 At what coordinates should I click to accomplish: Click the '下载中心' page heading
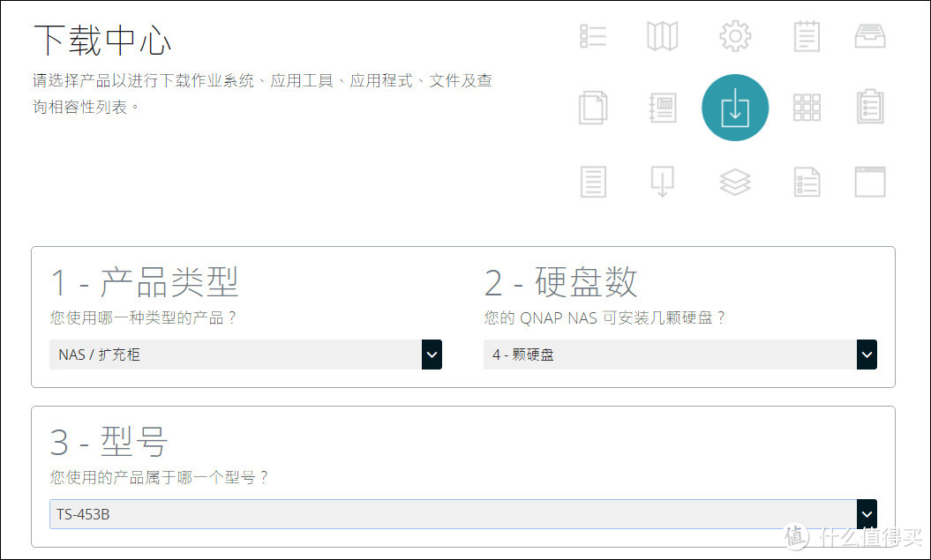(x=102, y=41)
